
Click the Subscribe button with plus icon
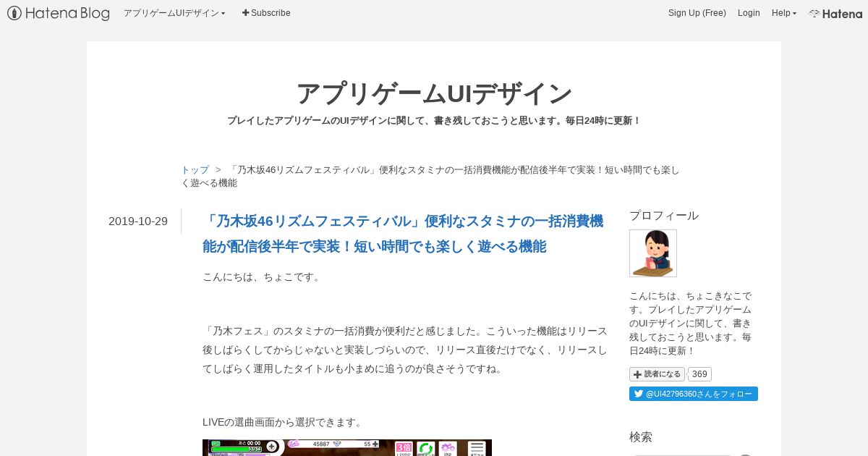tap(266, 13)
